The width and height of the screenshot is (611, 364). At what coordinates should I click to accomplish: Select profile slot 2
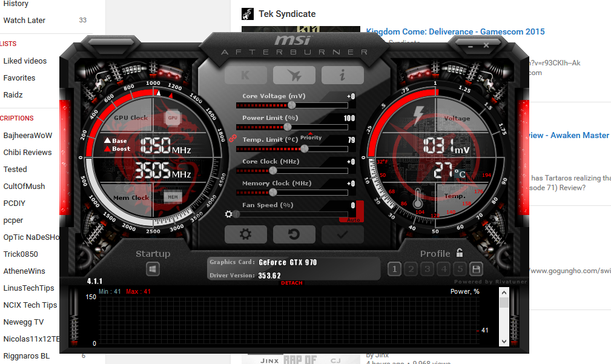click(411, 269)
